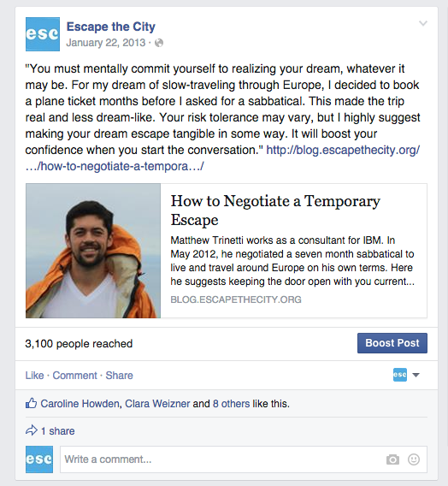Screen dimensions: 448x486
Task: Click the share arrow icon
Action: click(x=32, y=430)
